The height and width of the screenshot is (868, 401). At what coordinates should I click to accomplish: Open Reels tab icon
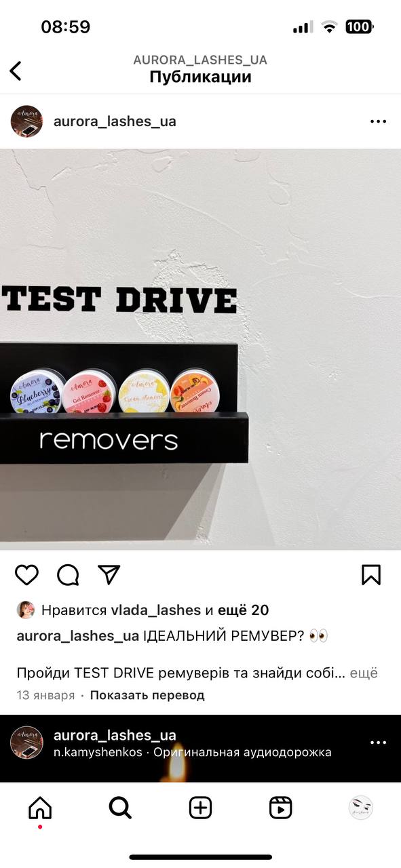pyautogui.click(x=280, y=808)
